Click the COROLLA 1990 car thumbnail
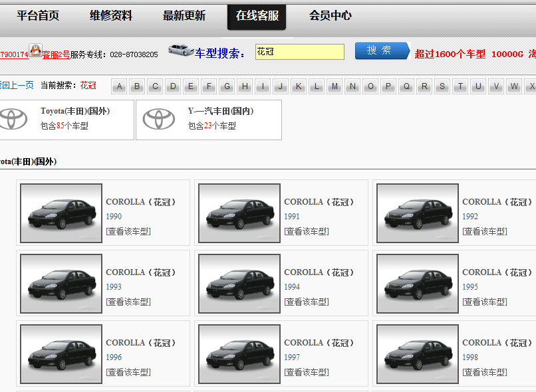536x392 pixels. pos(61,213)
